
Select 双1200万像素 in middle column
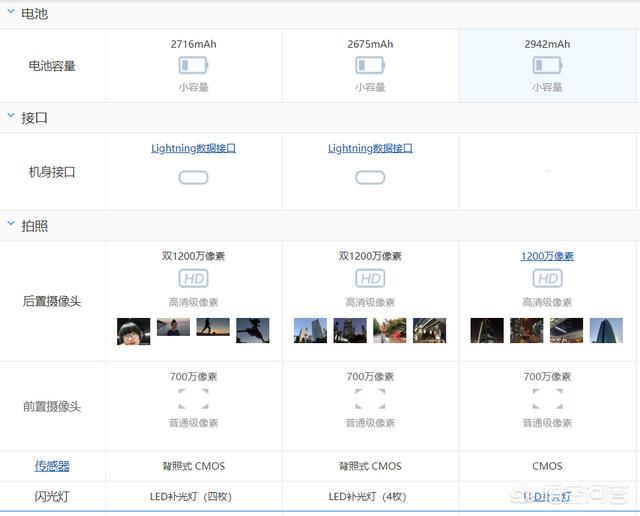[x=370, y=256]
